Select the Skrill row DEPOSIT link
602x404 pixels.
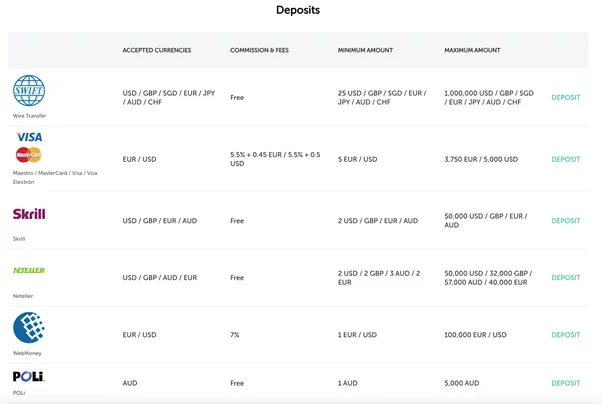tap(566, 221)
